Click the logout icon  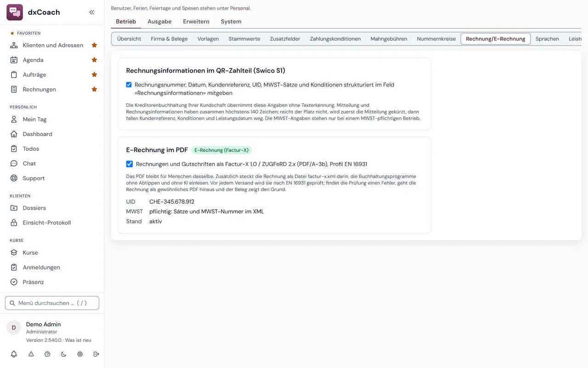pos(96,354)
